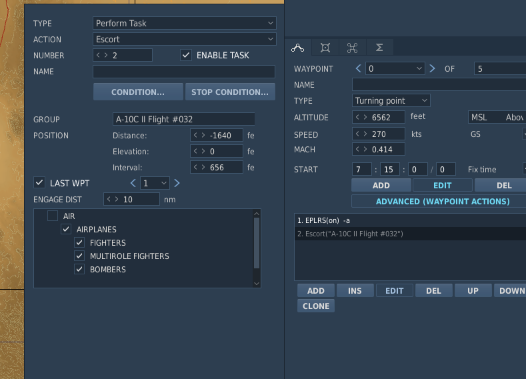Increase the MACH stepper

coord(365,149)
